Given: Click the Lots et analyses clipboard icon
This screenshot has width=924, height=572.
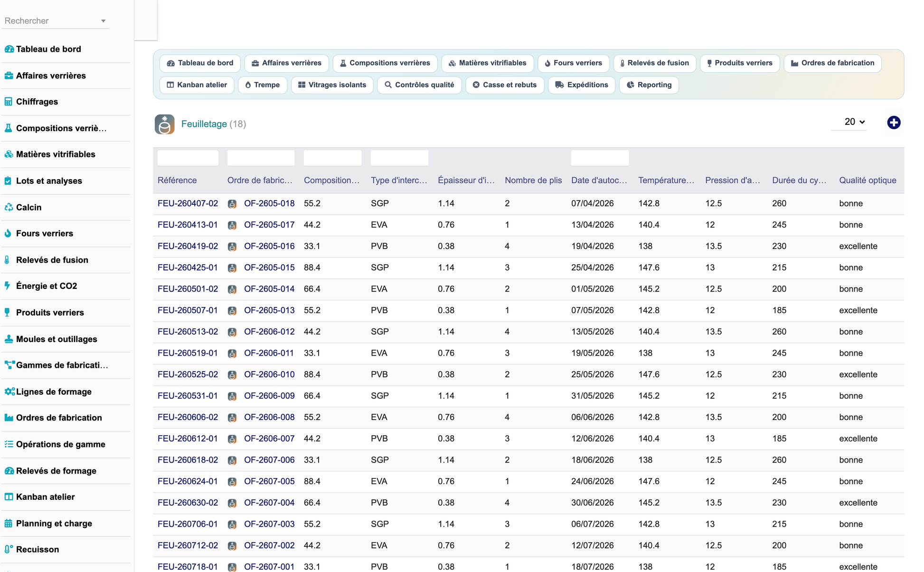Looking at the screenshot, I should pos(9,181).
